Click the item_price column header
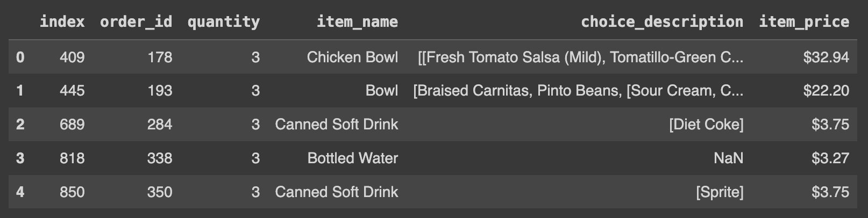The height and width of the screenshot is (218, 868). point(803,21)
